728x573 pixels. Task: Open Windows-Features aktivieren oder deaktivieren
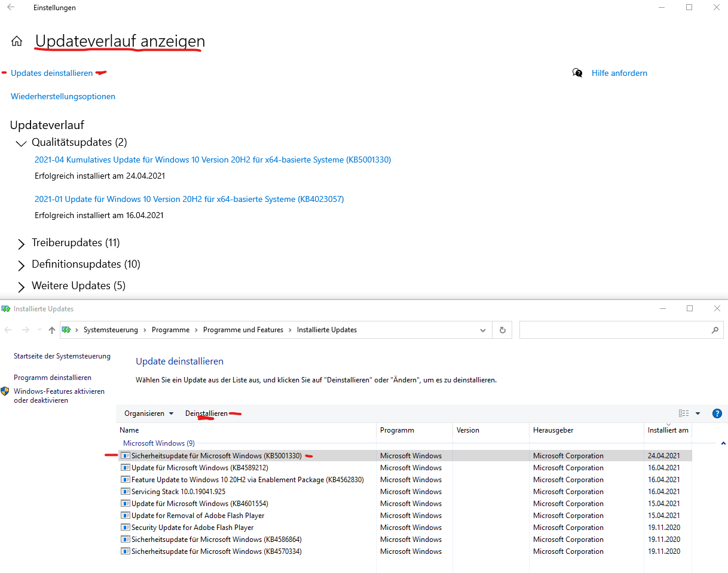[59, 396]
